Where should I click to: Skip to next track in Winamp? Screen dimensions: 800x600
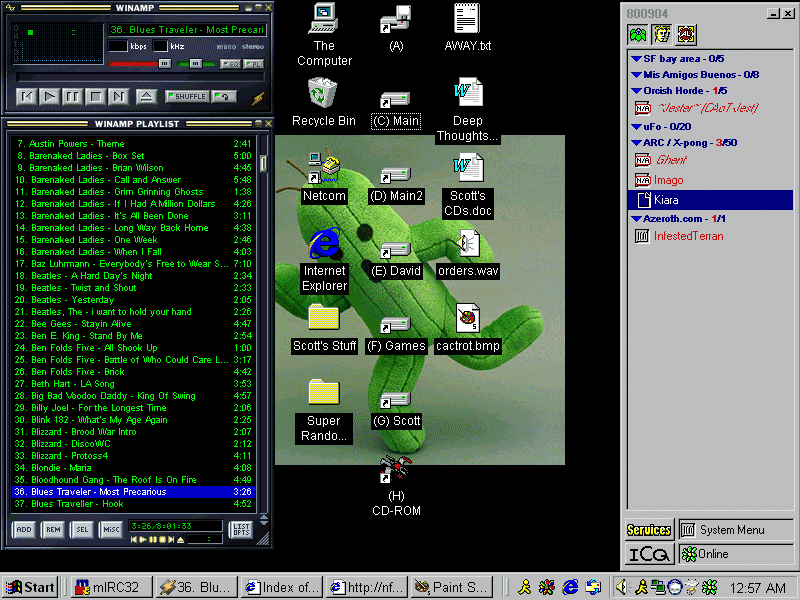[x=118, y=96]
